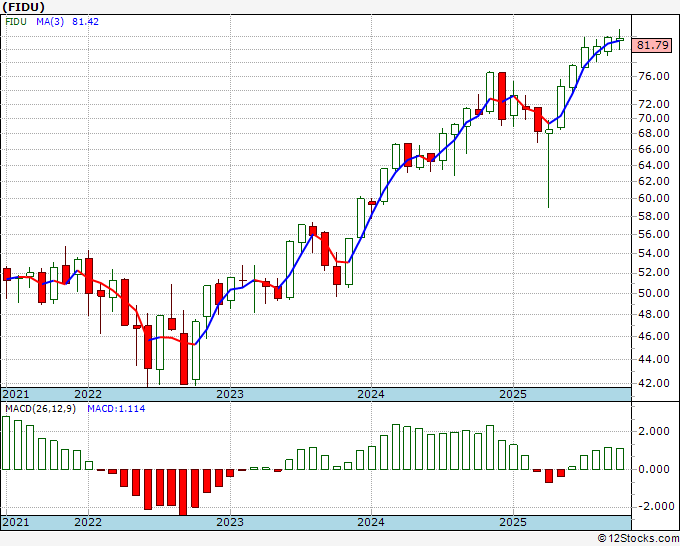
Task: Click the 60.00 price axis label
Action: [654, 198]
